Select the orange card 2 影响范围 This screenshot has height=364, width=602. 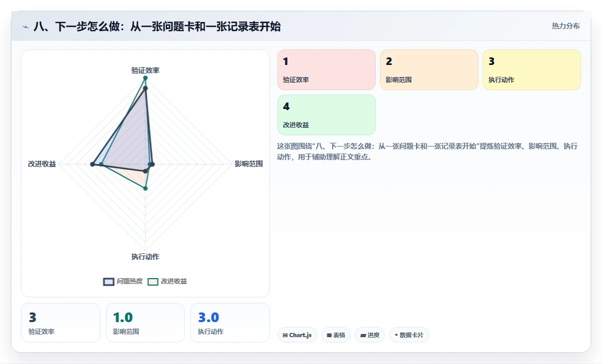click(x=429, y=70)
